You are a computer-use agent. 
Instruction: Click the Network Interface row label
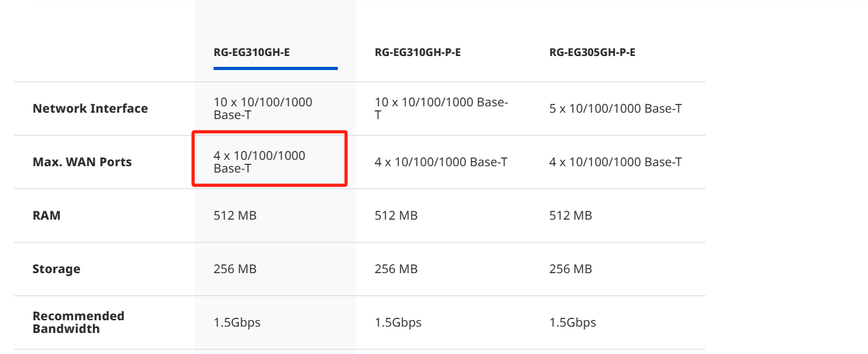(90, 108)
